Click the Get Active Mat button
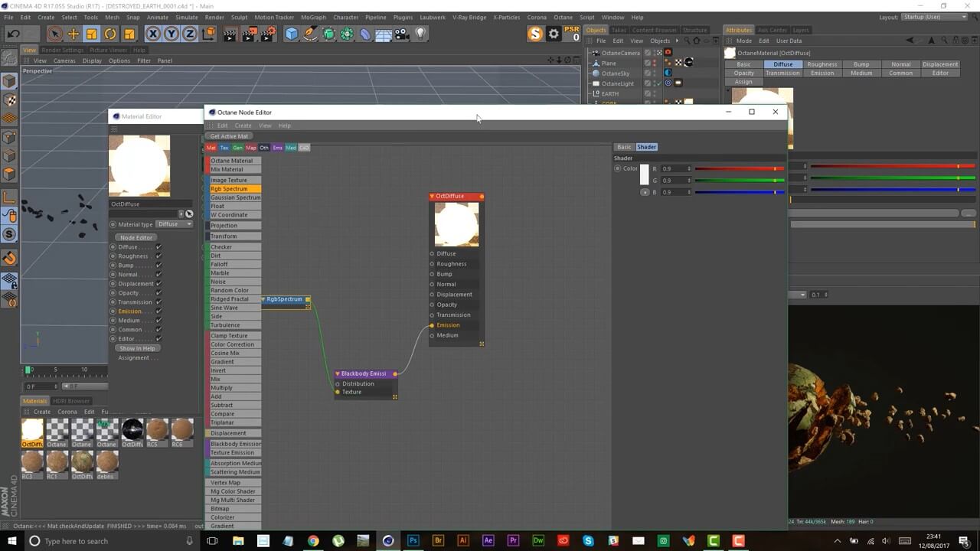This screenshot has width=980, height=551. tap(229, 136)
